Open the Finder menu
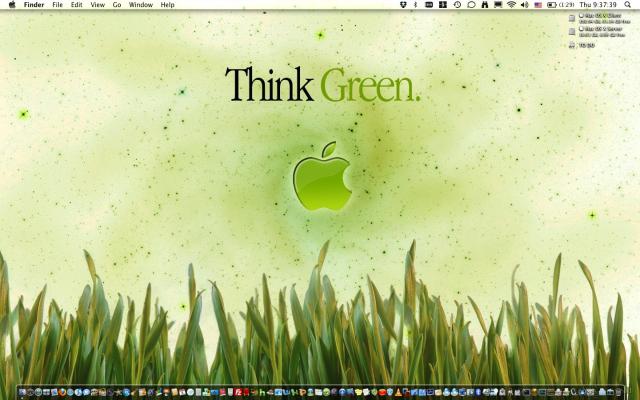 [x=34, y=4]
